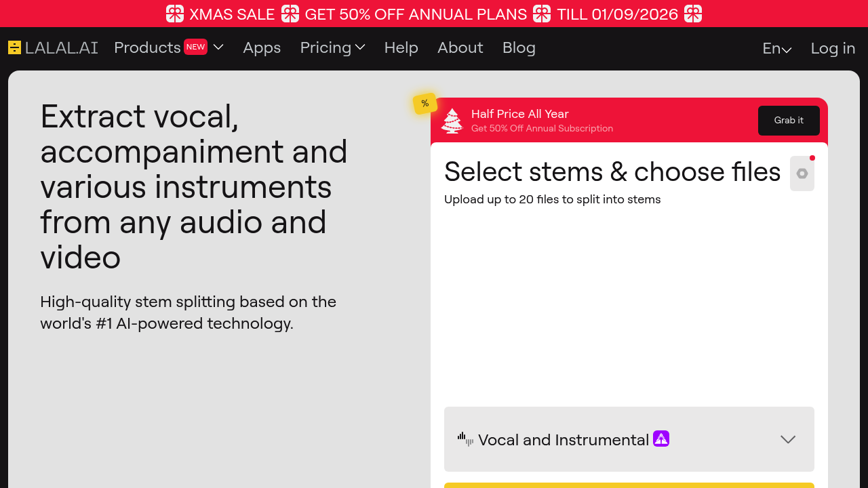The height and width of the screenshot is (488, 868).
Task: Open the En language selector
Action: [776, 48]
